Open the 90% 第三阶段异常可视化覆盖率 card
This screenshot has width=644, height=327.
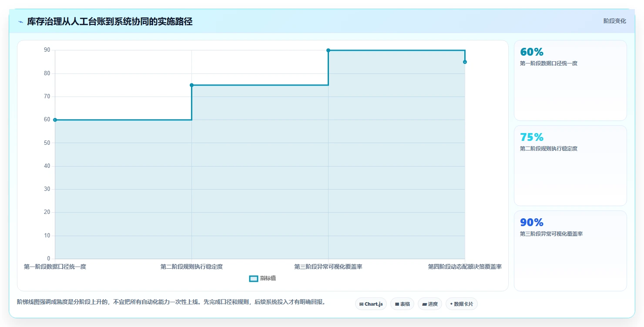pyautogui.click(x=570, y=251)
